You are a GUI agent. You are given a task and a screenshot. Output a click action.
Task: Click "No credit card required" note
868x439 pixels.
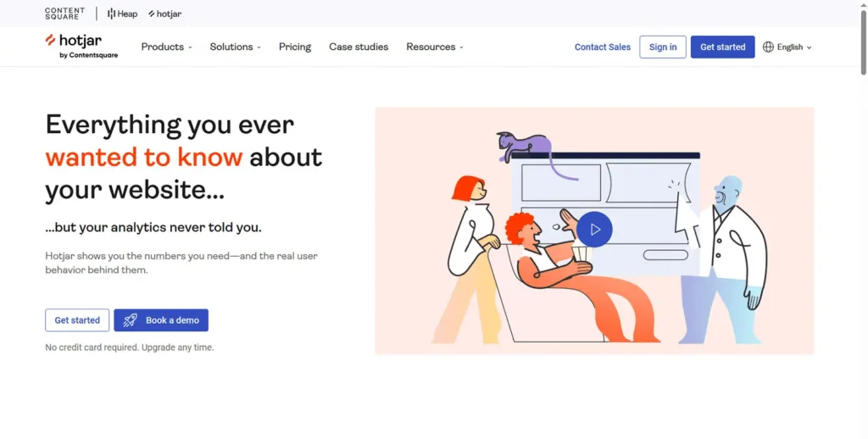tap(130, 347)
